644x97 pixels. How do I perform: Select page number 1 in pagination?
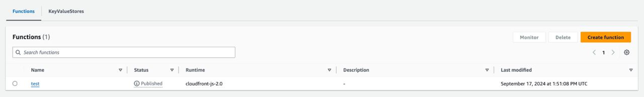[604, 52]
